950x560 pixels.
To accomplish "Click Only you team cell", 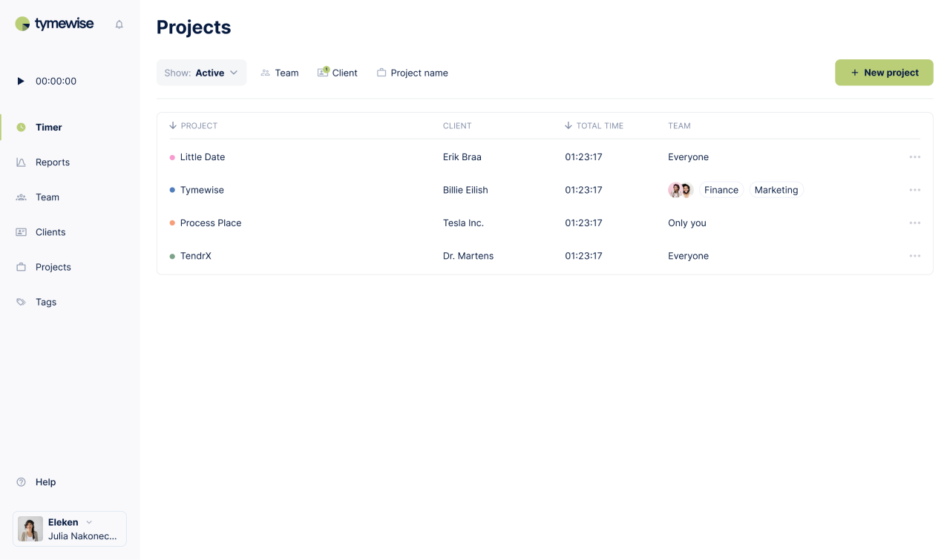I will [x=687, y=223].
